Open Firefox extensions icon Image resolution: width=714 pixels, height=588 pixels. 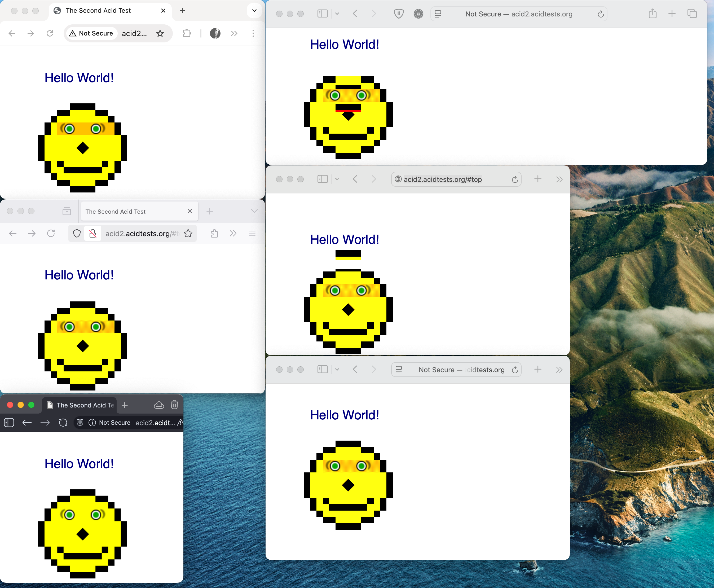[x=214, y=233]
